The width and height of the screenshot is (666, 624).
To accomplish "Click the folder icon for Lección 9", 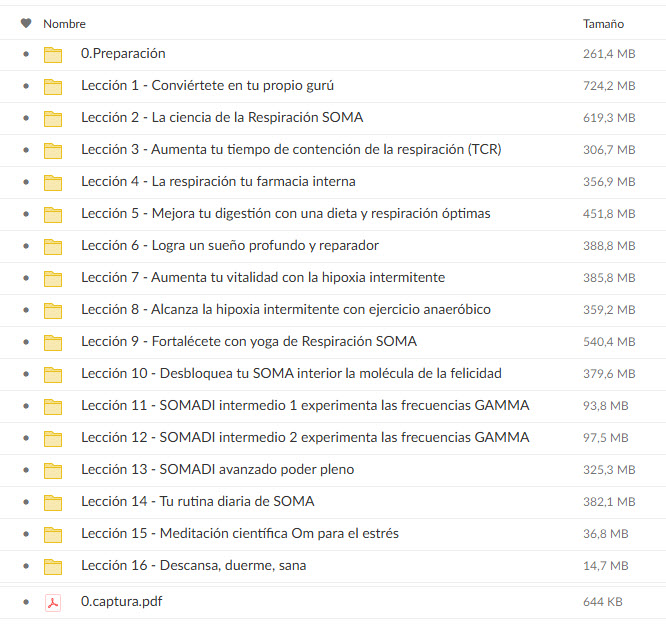I will pos(53,342).
